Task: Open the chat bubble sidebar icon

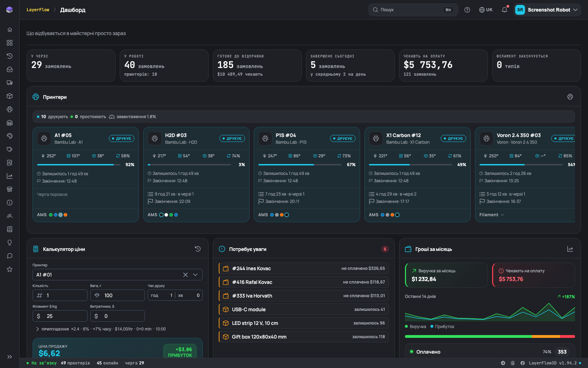Action: pos(10,256)
